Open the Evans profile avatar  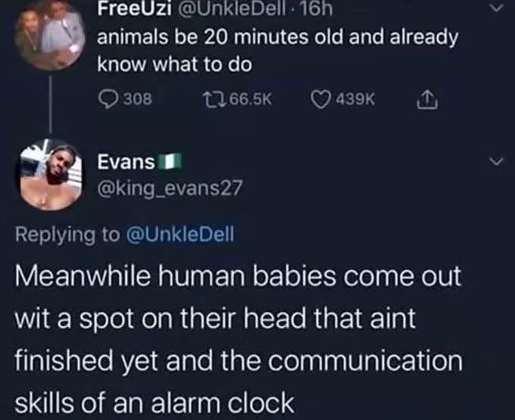click(x=50, y=175)
